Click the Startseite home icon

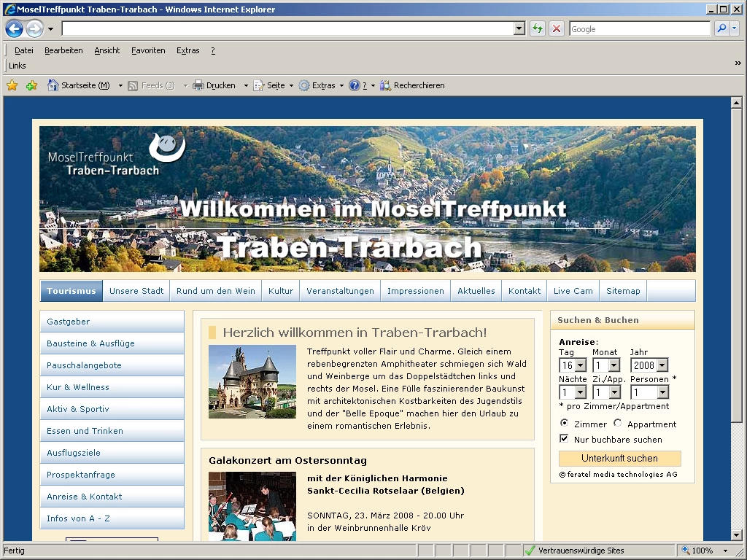pyautogui.click(x=53, y=85)
